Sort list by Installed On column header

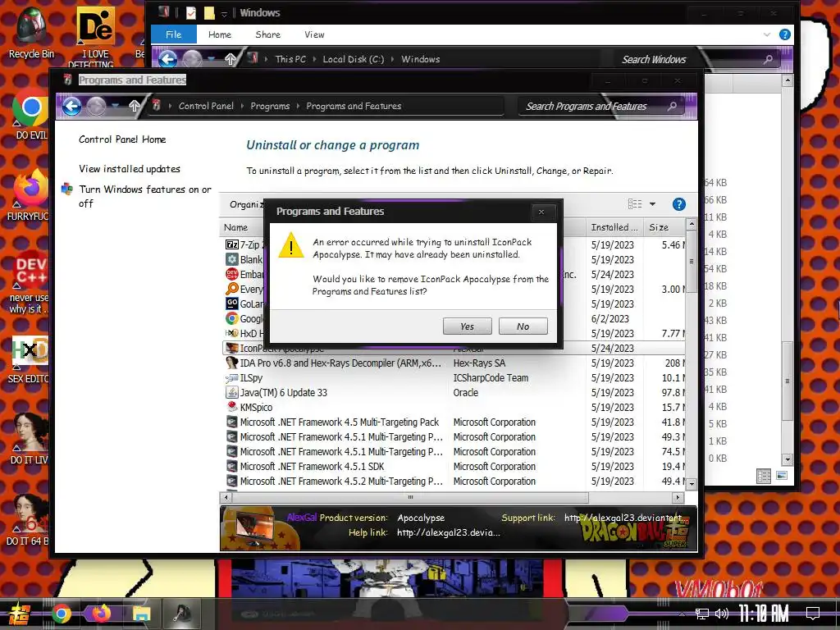614,228
